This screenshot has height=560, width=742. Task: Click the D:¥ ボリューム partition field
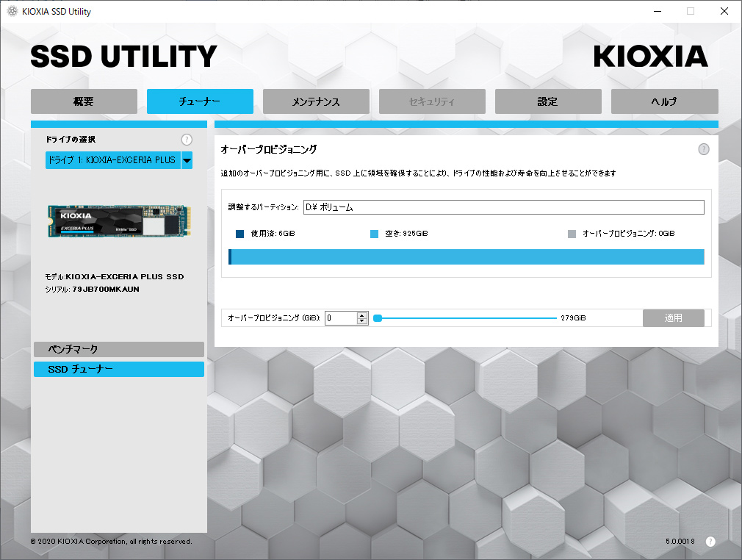click(x=503, y=207)
